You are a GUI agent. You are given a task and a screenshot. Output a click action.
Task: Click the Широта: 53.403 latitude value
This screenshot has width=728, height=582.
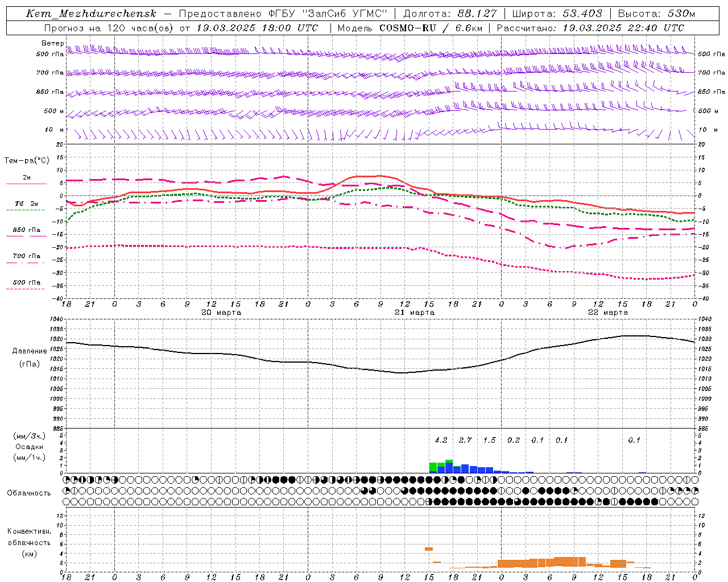pyautogui.click(x=557, y=14)
